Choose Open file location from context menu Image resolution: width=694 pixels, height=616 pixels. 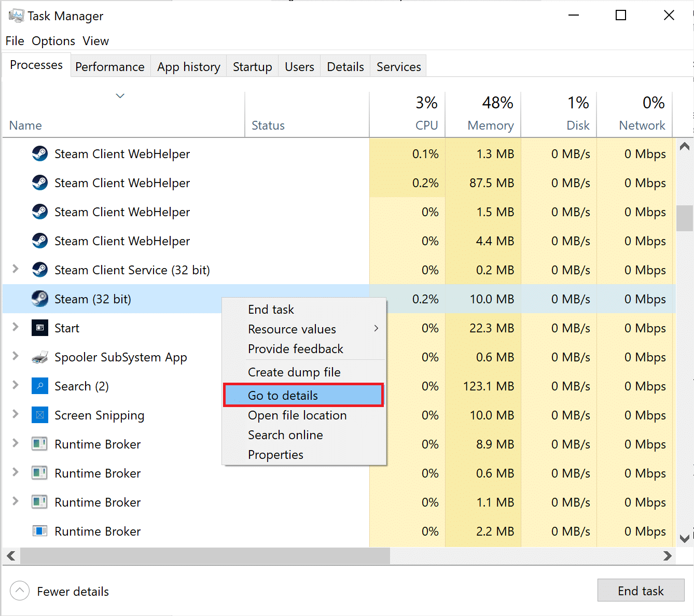297,415
